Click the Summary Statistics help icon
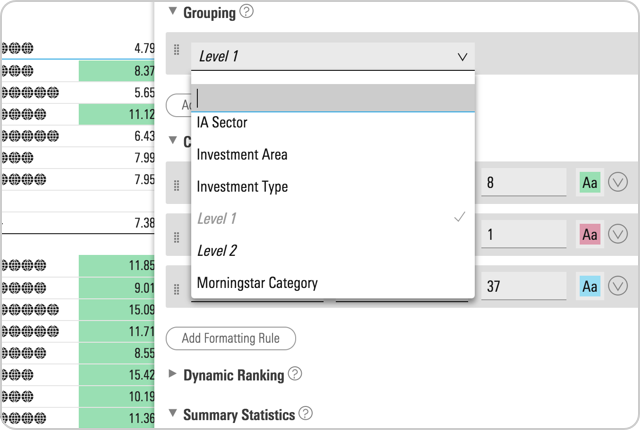This screenshot has height=430, width=640. (305, 413)
